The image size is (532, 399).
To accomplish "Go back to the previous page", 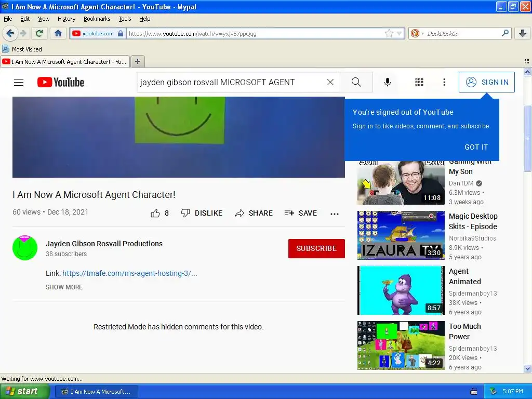I will 10,33.
